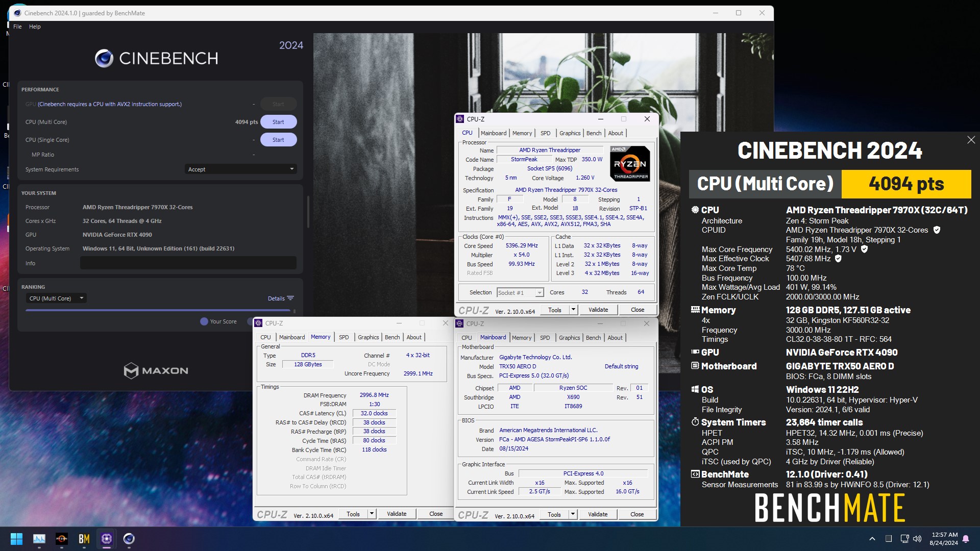Open BenchMate from the taskbar
The height and width of the screenshot is (551, 980).
(x=84, y=539)
